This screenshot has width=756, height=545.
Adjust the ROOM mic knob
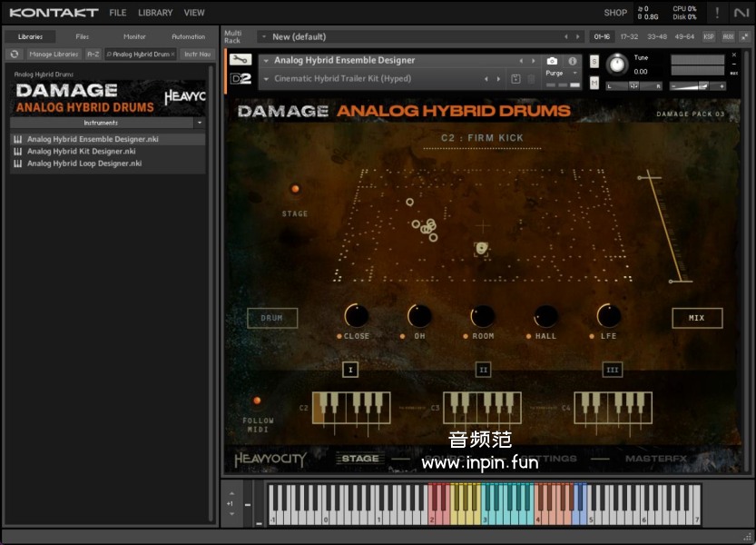click(x=483, y=316)
